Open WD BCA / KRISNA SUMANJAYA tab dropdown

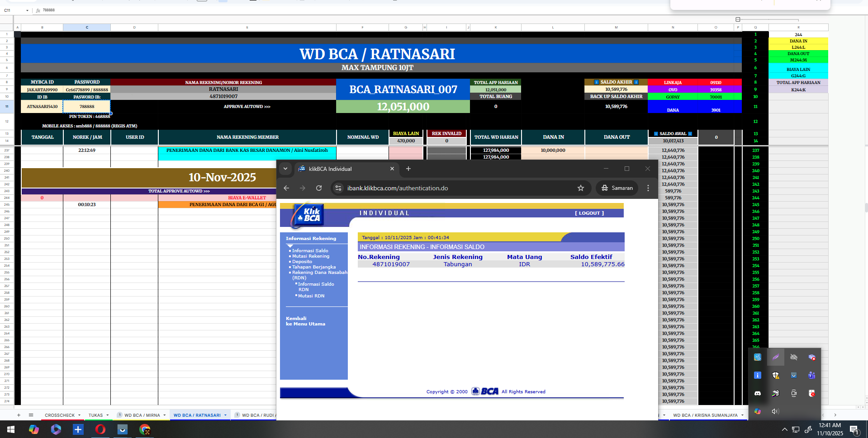(x=742, y=415)
